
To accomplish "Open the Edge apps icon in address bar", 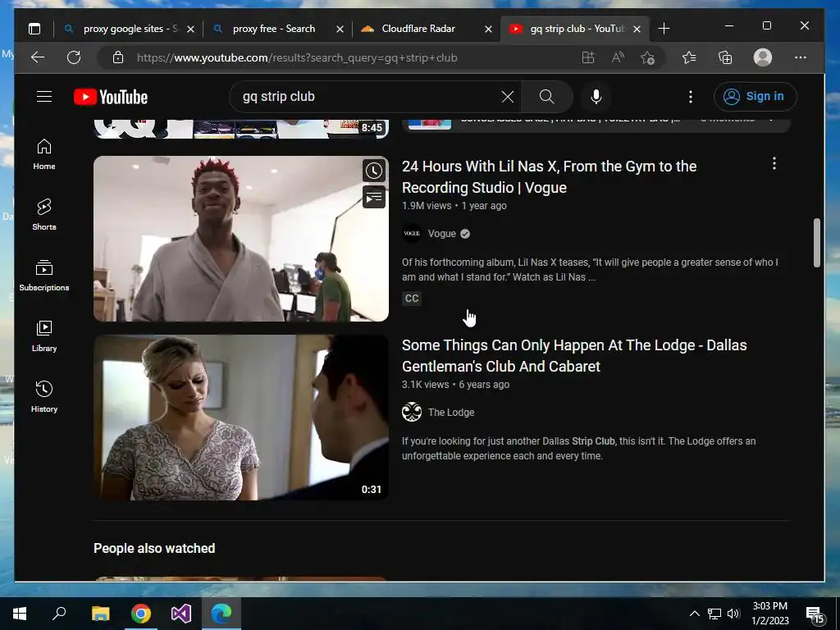I will (588, 57).
